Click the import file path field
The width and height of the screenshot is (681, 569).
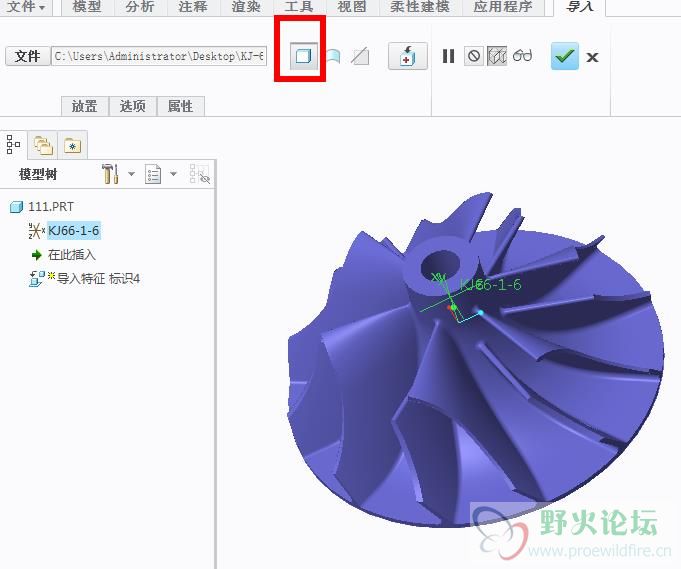point(159,56)
